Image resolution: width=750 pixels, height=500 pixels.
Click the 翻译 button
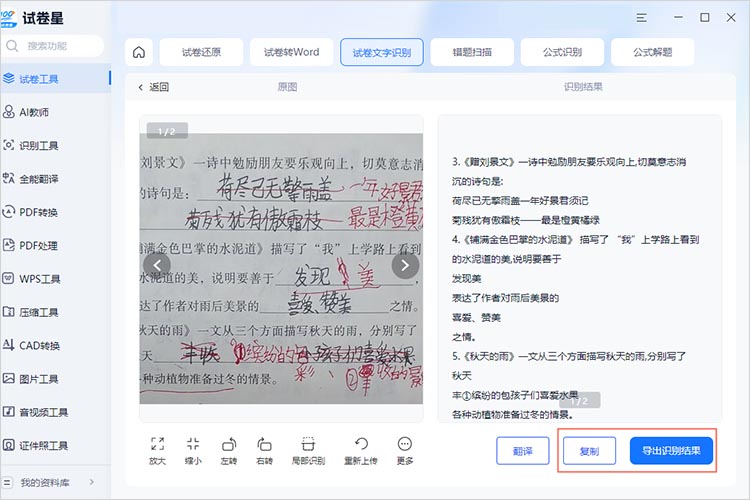click(523, 451)
